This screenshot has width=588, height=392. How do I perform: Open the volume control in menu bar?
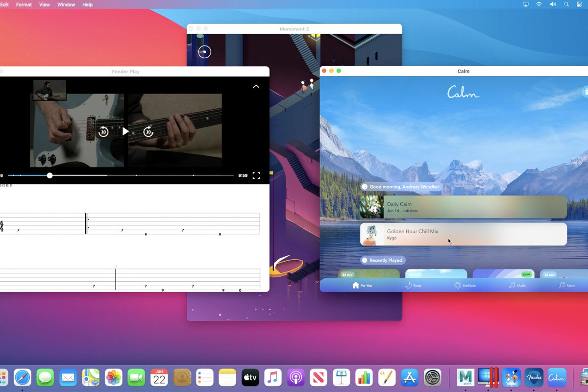coord(553,4)
